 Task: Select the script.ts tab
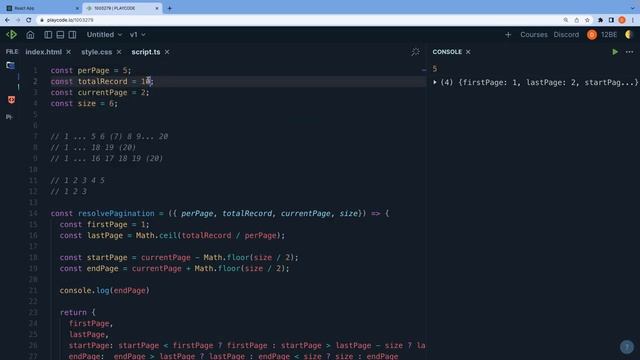click(x=146, y=52)
